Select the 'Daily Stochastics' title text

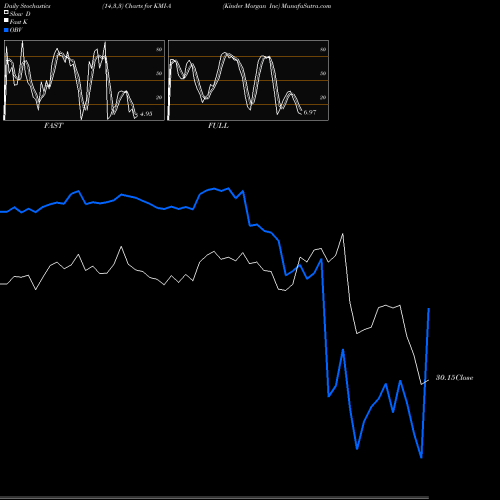tap(27, 6)
